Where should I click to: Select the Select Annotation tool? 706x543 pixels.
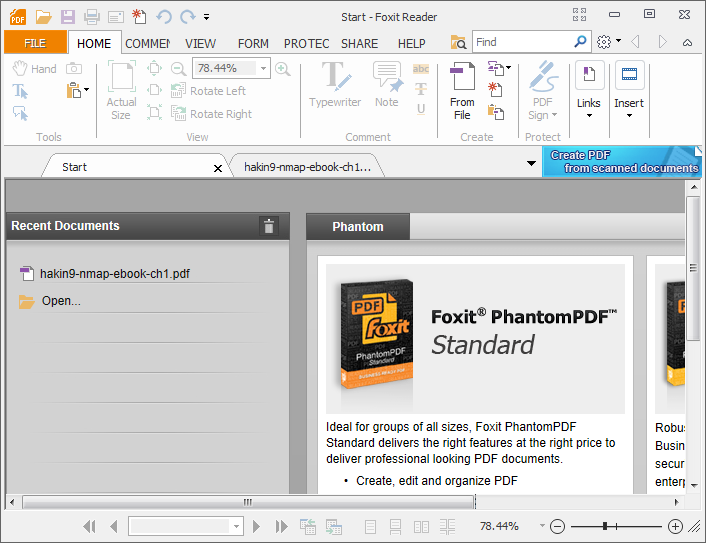coord(20,113)
